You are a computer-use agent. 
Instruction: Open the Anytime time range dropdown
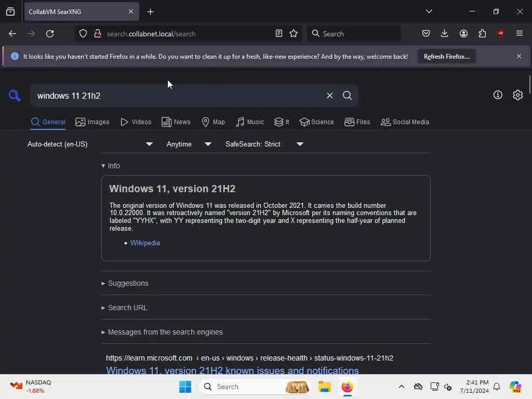[189, 144]
